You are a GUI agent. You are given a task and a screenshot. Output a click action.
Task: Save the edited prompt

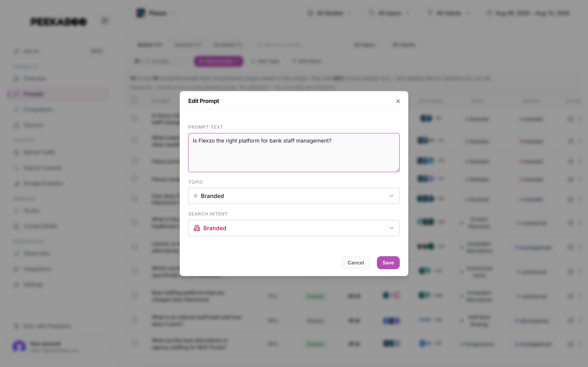(x=388, y=263)
